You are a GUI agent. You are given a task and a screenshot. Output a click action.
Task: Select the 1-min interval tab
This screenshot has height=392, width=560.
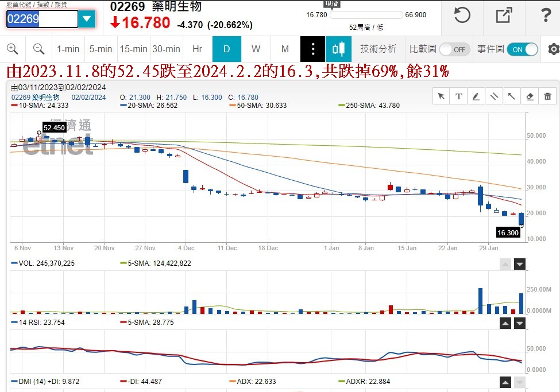coord(68,49)
